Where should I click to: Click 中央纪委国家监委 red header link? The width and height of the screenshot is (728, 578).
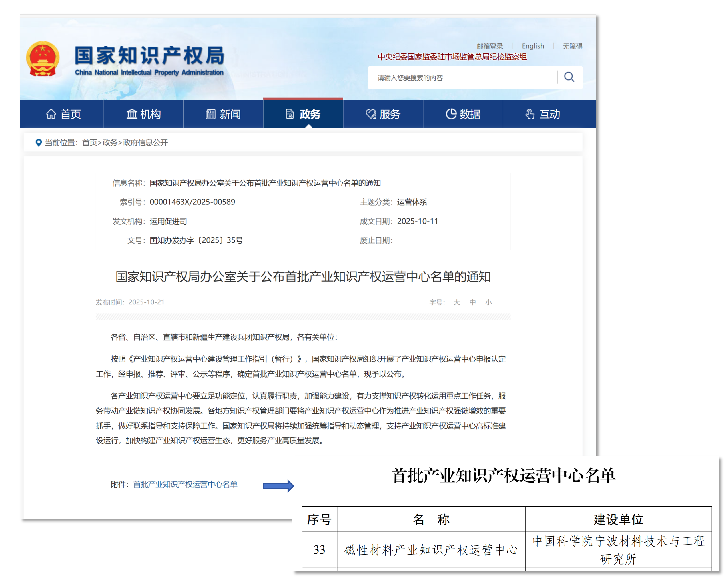pyautogui.click(x=452, y=57)
